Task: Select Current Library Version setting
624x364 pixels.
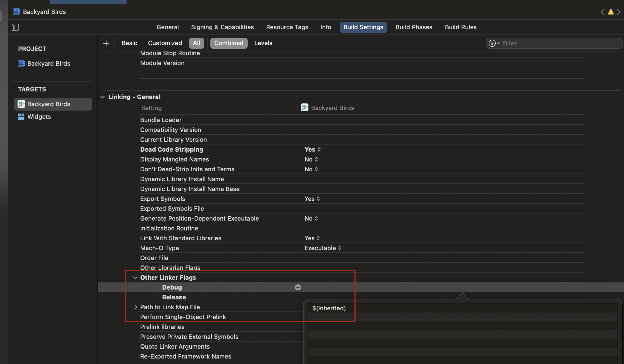Action: point(173,140)
